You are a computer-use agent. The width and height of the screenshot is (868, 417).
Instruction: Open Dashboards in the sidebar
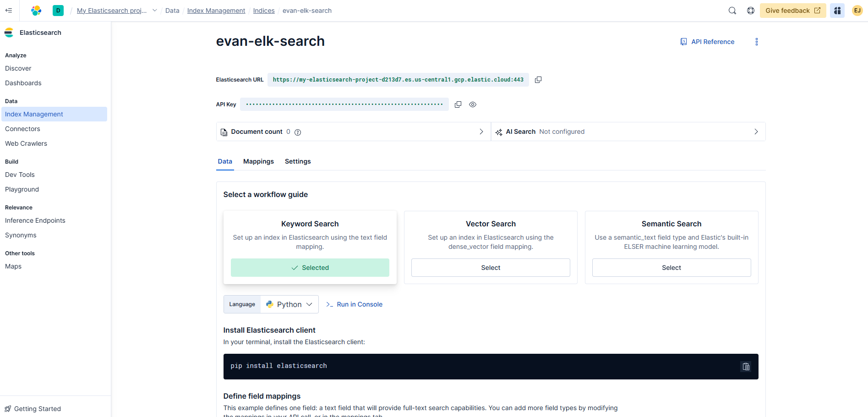coord(23,83)
